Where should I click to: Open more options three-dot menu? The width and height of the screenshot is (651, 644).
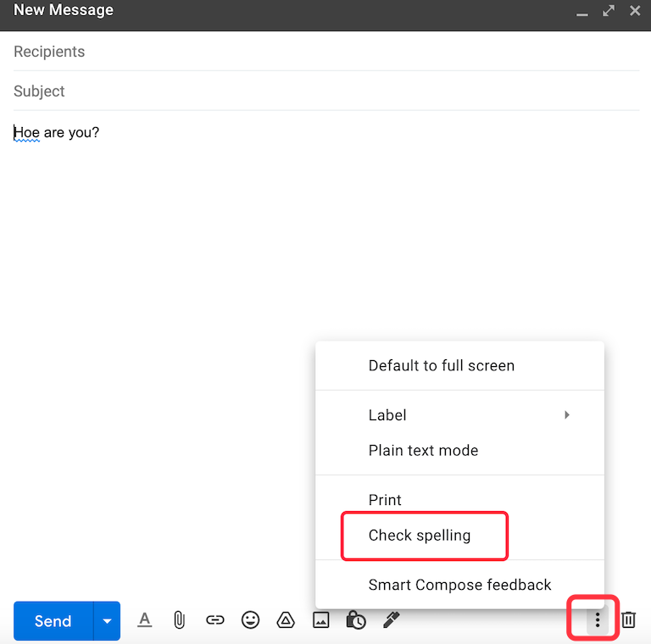click(x=598, y=620)
